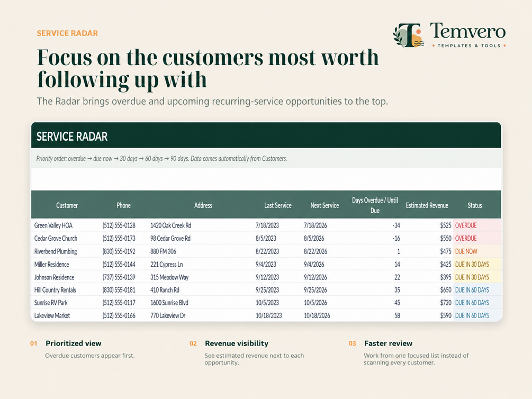Click the Estimated Revenue column header

pos(427,205)
